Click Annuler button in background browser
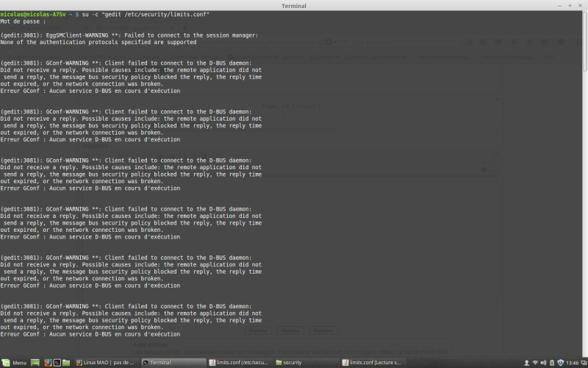The height and width of the screenshot is (368, 588). point(323,330)
